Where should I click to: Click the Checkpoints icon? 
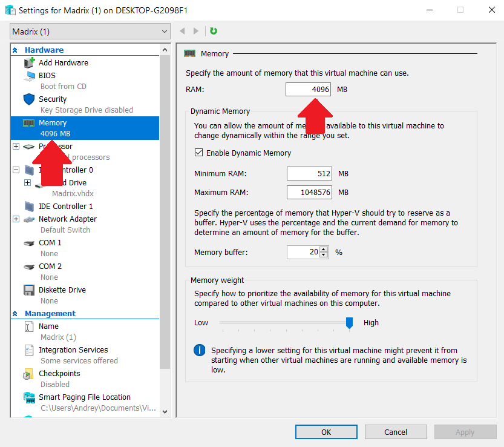[28, 374]
